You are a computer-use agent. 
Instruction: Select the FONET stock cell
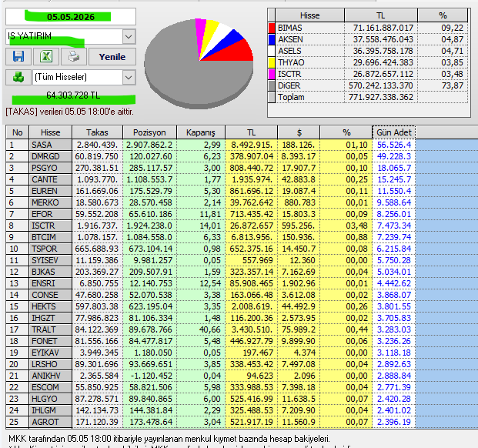point(51,341)
